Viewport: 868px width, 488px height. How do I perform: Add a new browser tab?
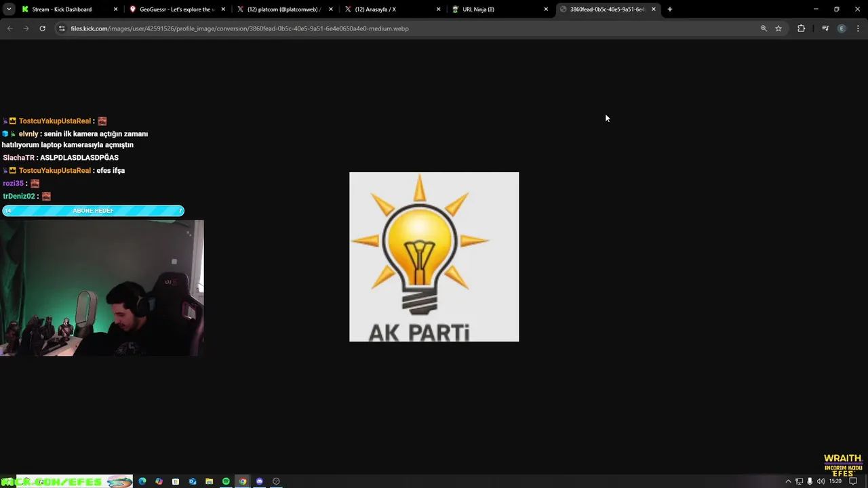coord(670,9)
